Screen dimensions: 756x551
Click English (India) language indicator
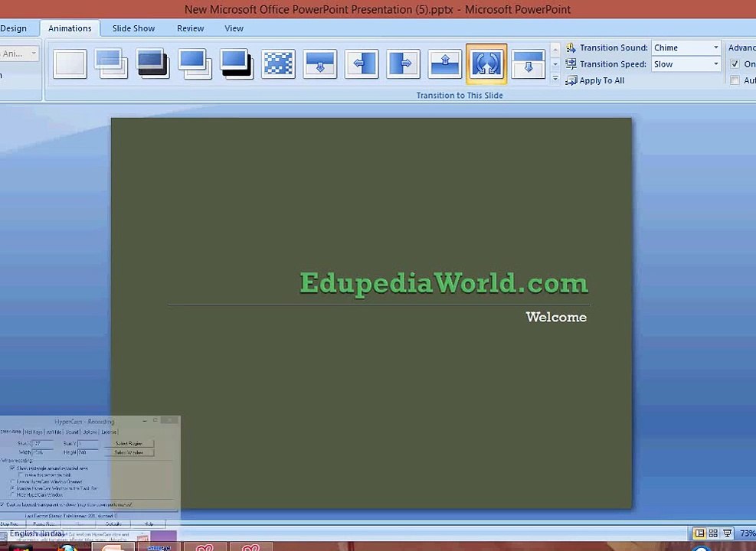37,533
